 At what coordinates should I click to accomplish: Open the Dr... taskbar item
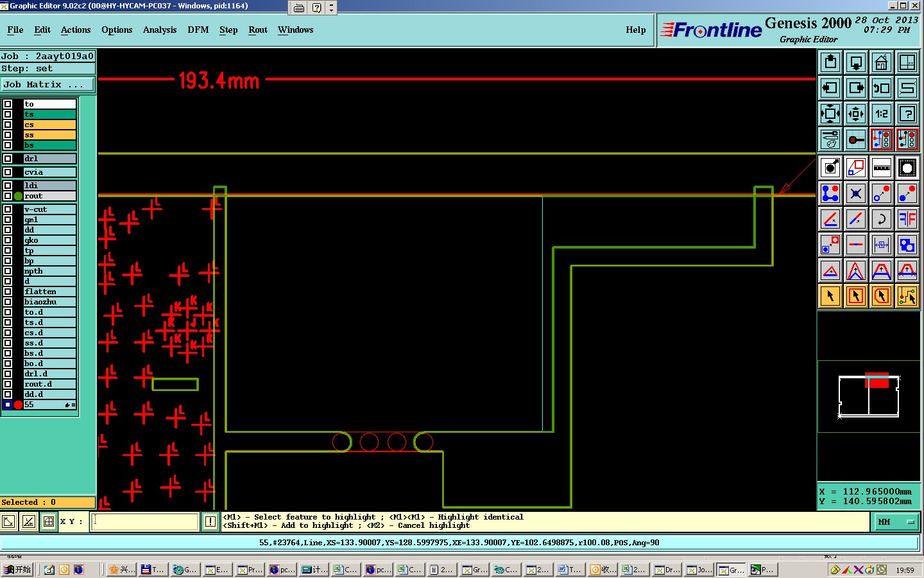[x=667, y=570]
